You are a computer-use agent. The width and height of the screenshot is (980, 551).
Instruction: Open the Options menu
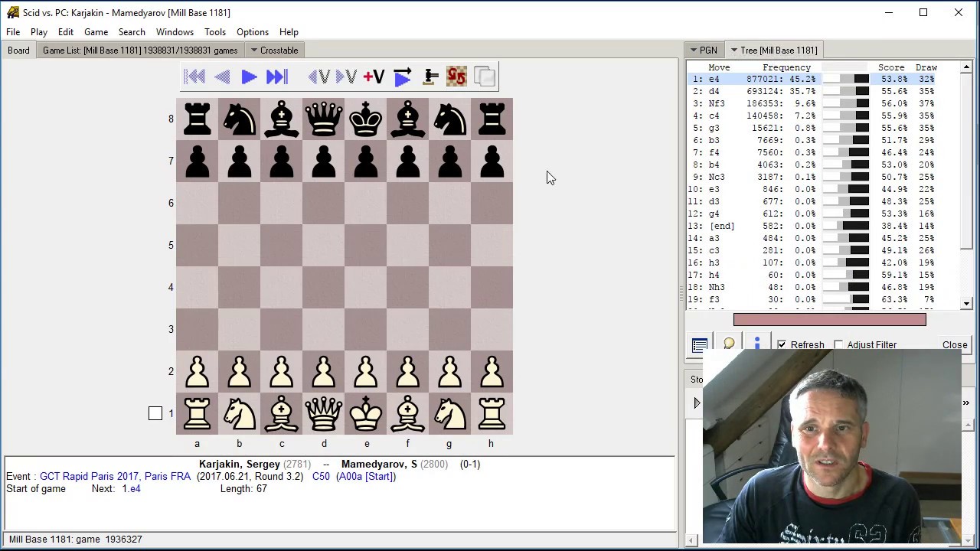click(x=253, y=32)
